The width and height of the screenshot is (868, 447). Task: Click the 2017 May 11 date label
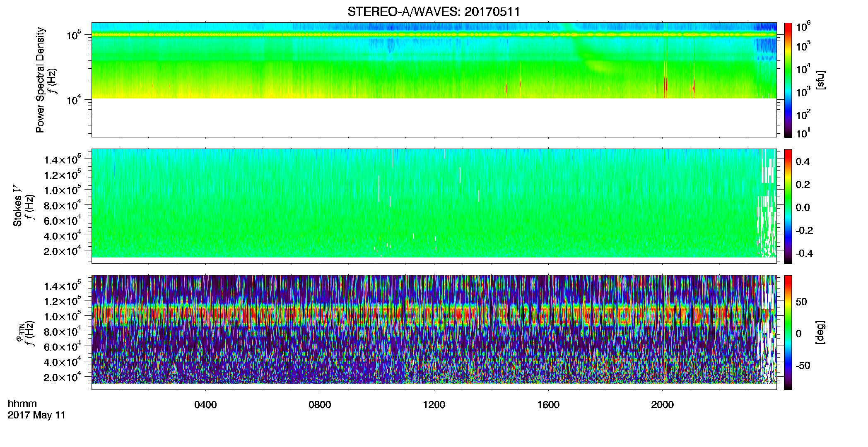36,415
